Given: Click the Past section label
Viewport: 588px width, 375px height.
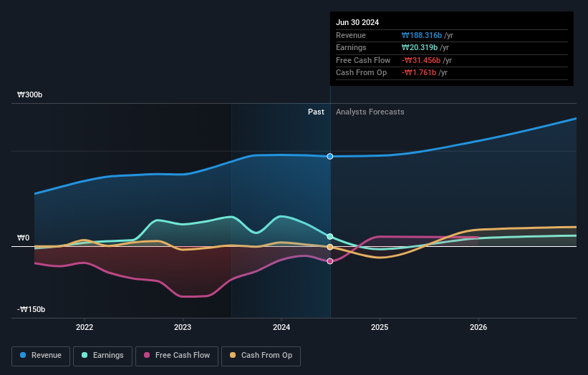Looking at the screenshot, I should tap(316, 112).
